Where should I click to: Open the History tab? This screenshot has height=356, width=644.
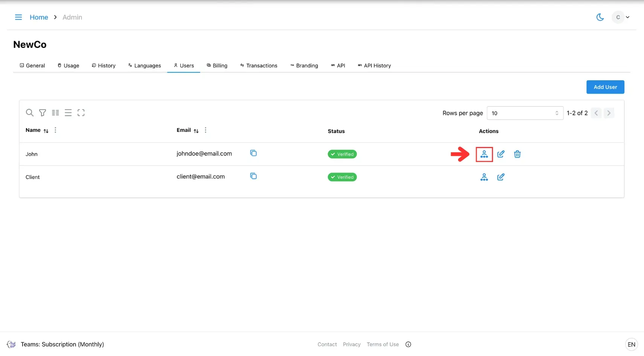(x=104, y=66)
